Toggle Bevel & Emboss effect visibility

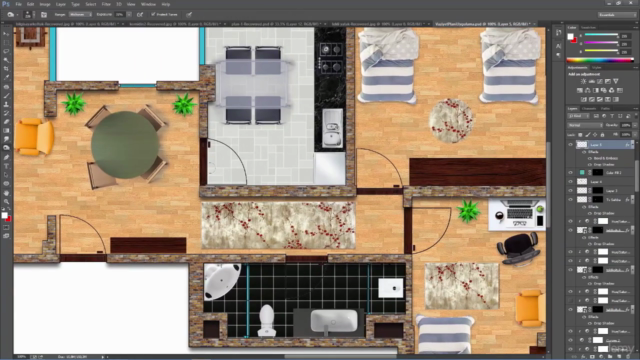pos(589,158)
